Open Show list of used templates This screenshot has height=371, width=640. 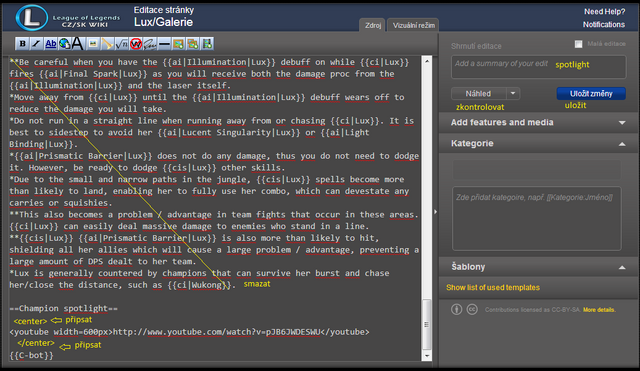493,287
